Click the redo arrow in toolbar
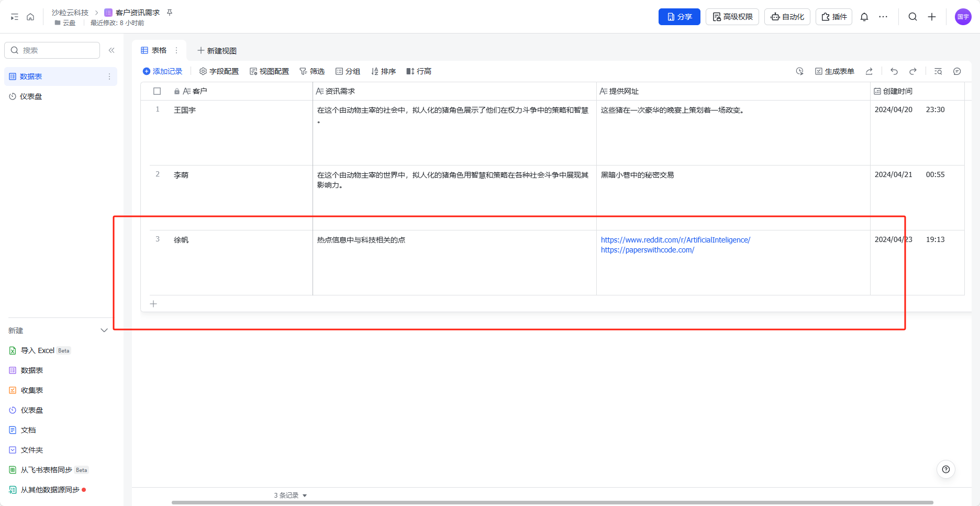The height and width of the screenshot is (506, 980). [x=913, y=71]
